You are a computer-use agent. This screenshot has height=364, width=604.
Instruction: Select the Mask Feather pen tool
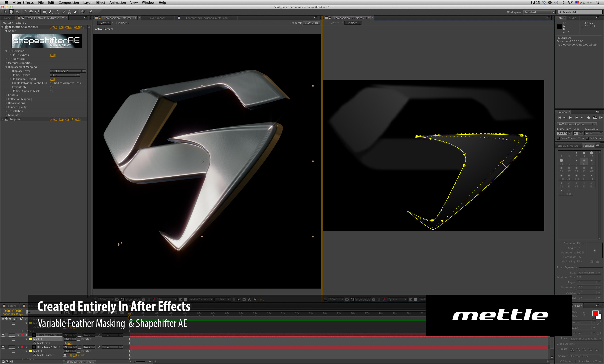tap(50, 12)
